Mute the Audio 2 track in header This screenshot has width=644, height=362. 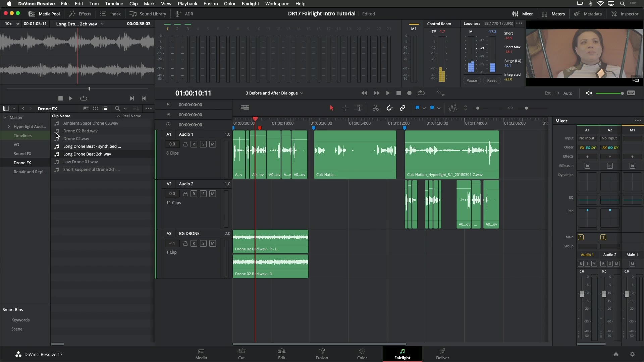(x=213, y=194)
